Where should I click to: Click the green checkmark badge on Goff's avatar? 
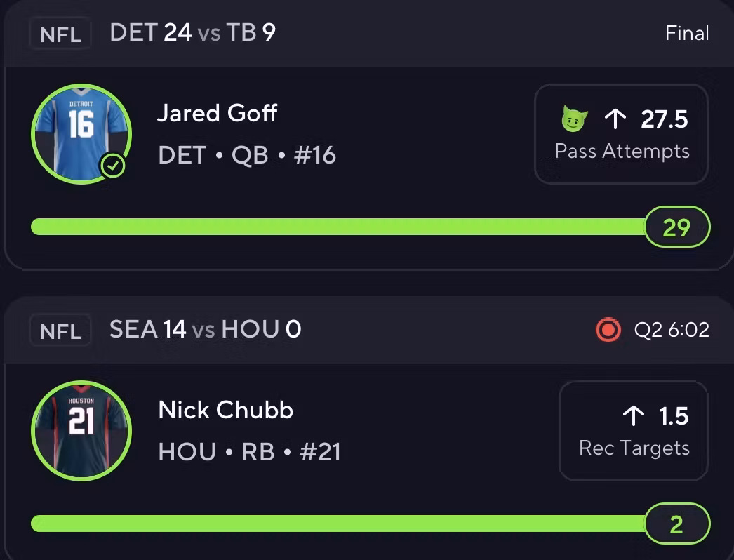[x=114, y=166]
